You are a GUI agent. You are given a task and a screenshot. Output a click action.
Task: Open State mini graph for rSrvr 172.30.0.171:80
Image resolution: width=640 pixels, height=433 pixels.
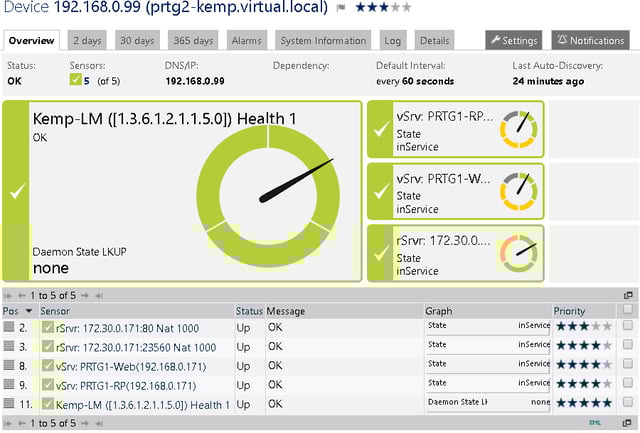(489, 327)
